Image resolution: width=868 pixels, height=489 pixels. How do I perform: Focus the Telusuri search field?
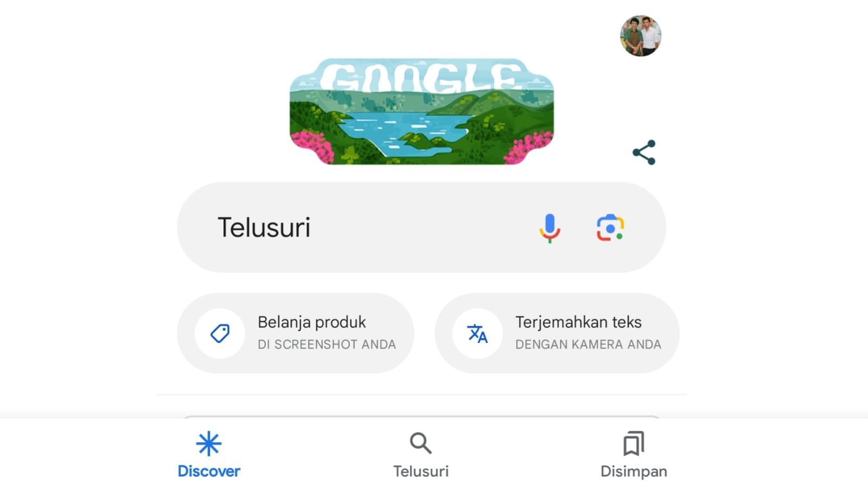click(422, 227)
